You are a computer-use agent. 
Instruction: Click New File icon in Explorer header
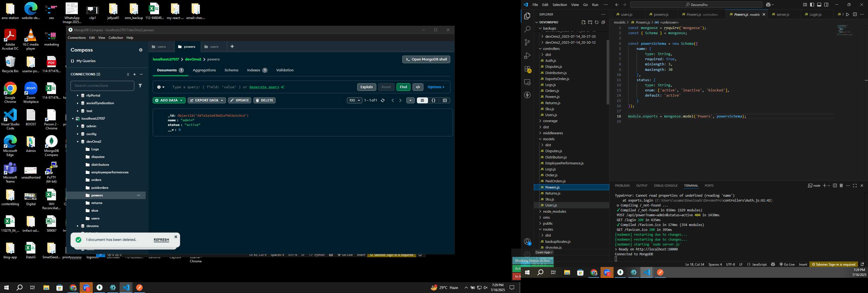pyautogui.click(x=584, y=22)
